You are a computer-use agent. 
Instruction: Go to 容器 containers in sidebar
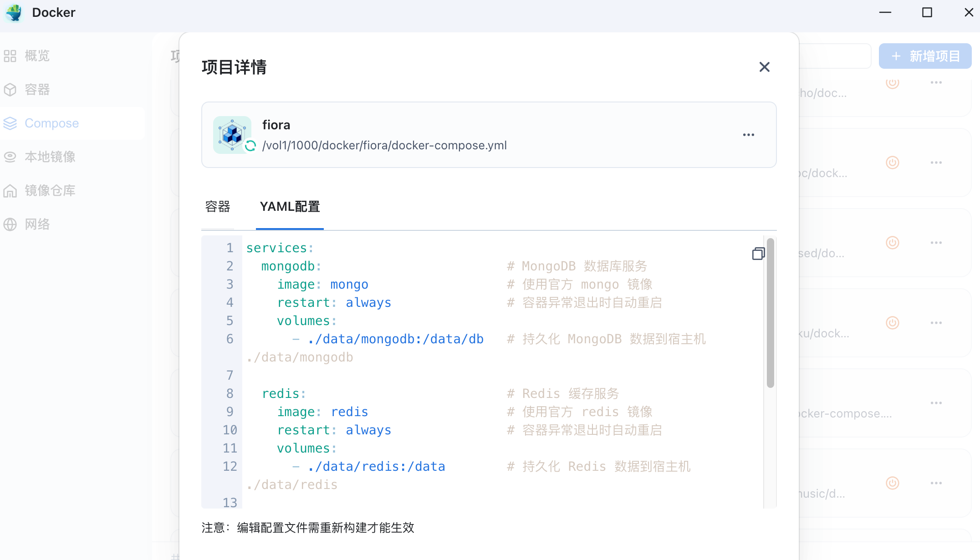point(36,90)
